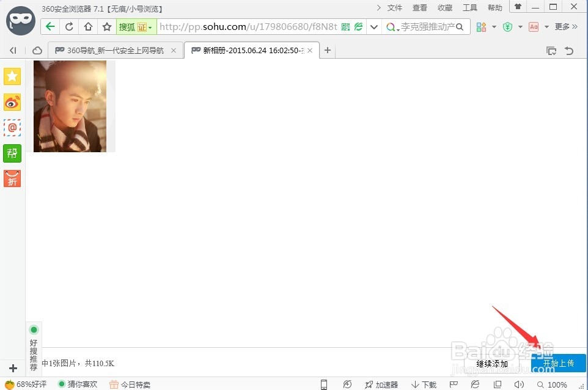Click the green shield security icon
Image resolution: width=588 pixels, height=390 pixels.
pos(507,26)
